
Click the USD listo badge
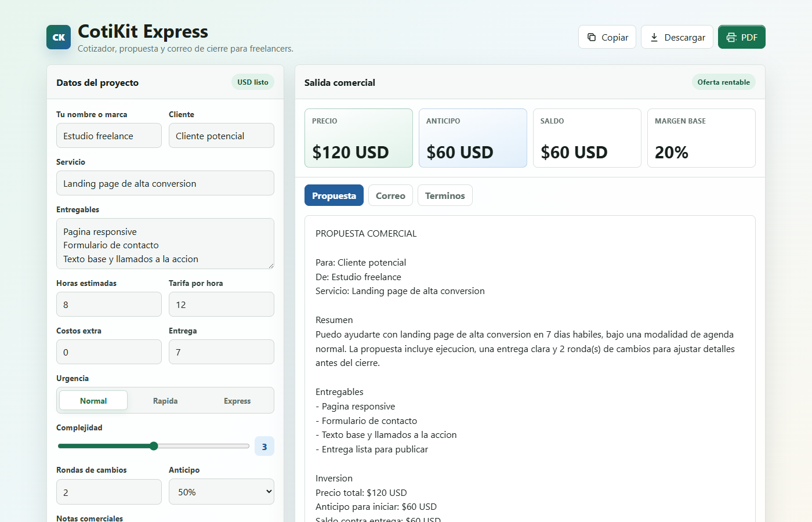click(253, 82)
